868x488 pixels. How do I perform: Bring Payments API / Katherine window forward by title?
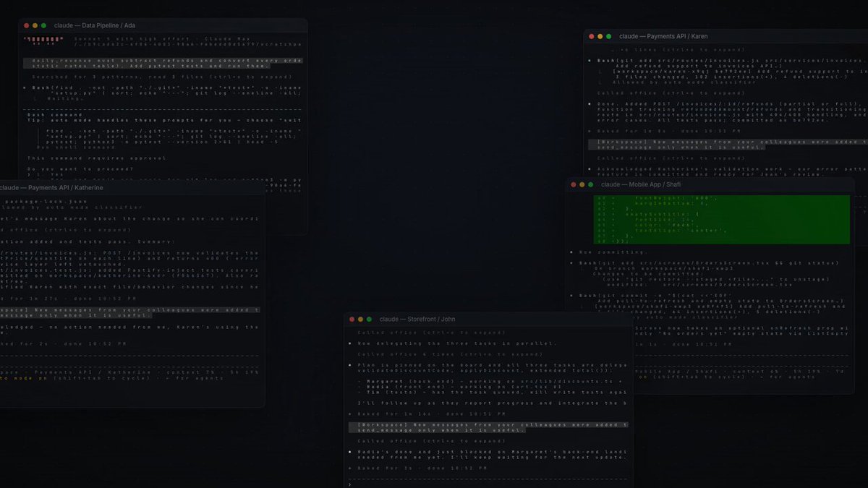click(x=51, y=187)
